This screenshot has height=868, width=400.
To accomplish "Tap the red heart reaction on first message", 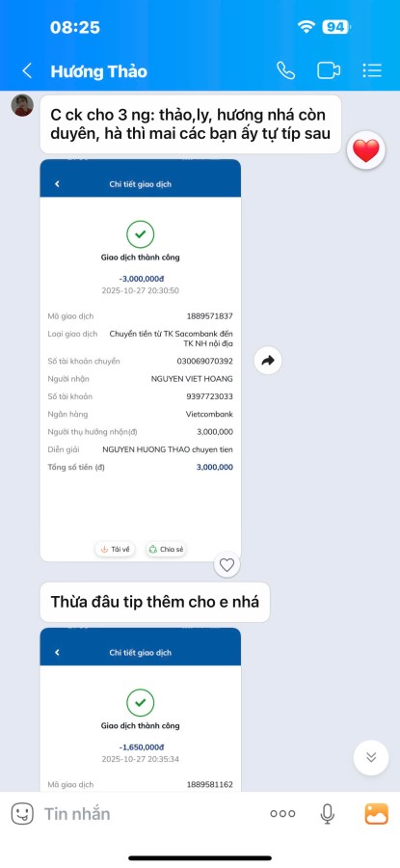I will (365, 150).
